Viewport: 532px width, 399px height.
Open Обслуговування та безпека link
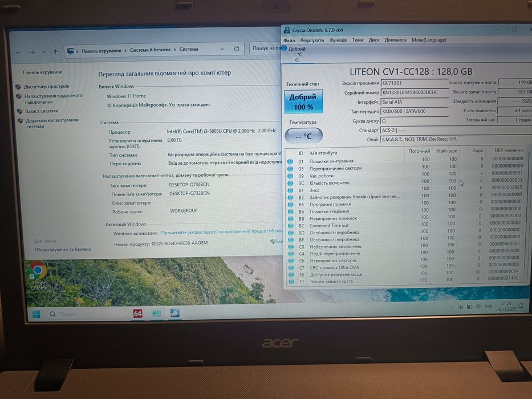(62, 250)
